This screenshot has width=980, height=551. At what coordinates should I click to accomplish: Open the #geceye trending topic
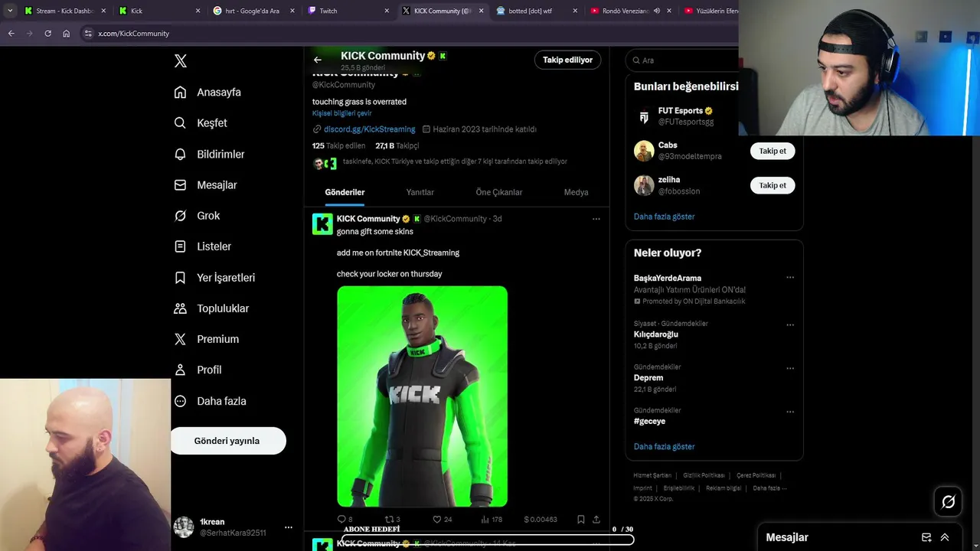[x=649, y=421]
